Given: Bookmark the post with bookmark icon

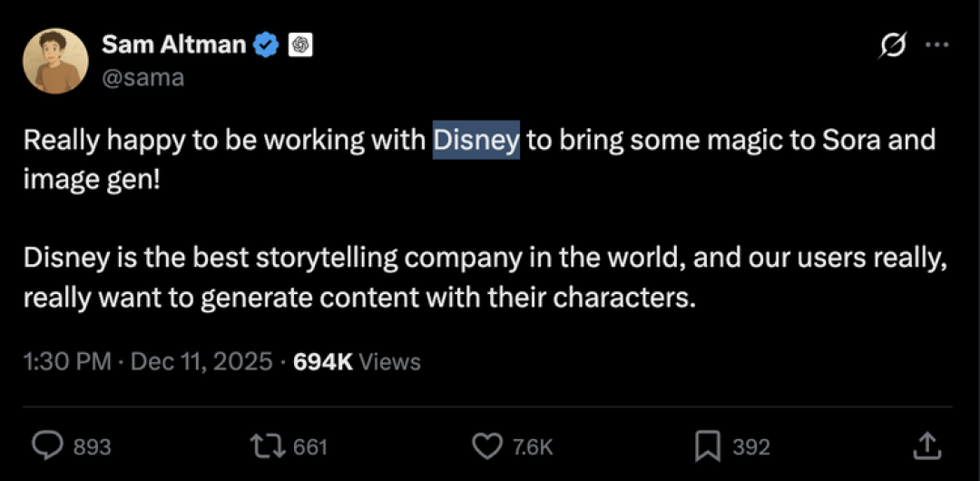Looking at the screenshot, I should coord(708,446).
